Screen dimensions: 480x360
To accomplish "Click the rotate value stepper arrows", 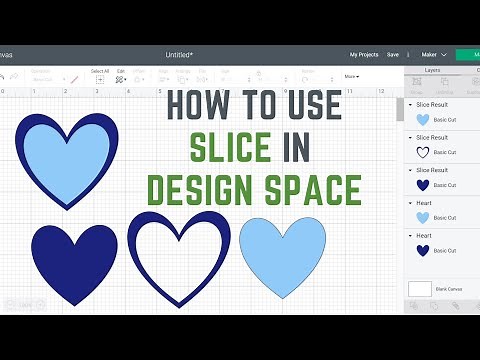I will coord(332,80).
